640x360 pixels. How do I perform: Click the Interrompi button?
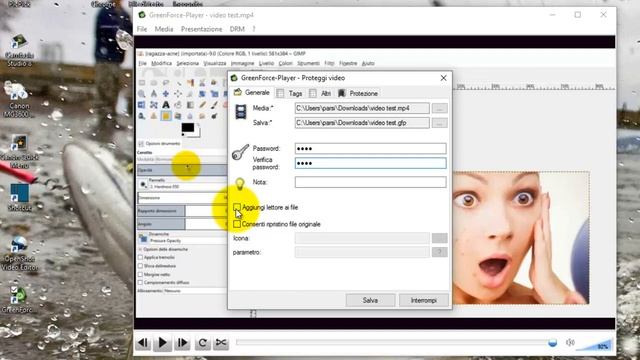click(424, 300)
